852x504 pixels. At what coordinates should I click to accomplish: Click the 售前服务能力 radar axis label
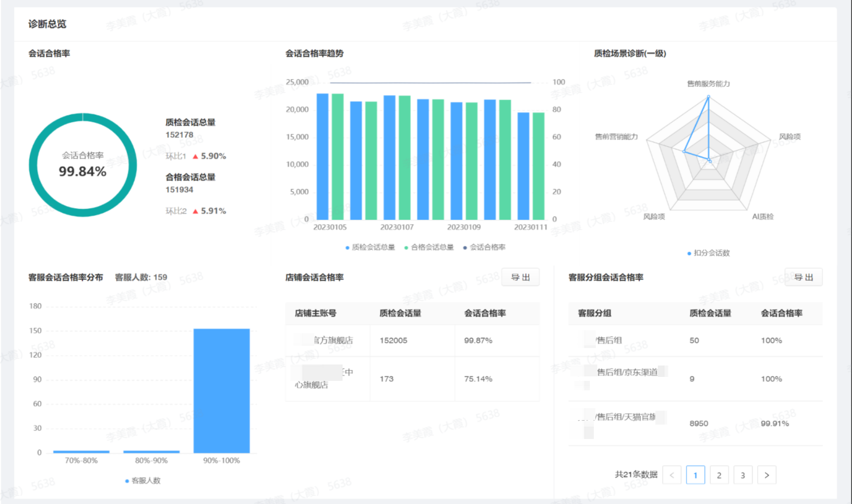point(709,83)
